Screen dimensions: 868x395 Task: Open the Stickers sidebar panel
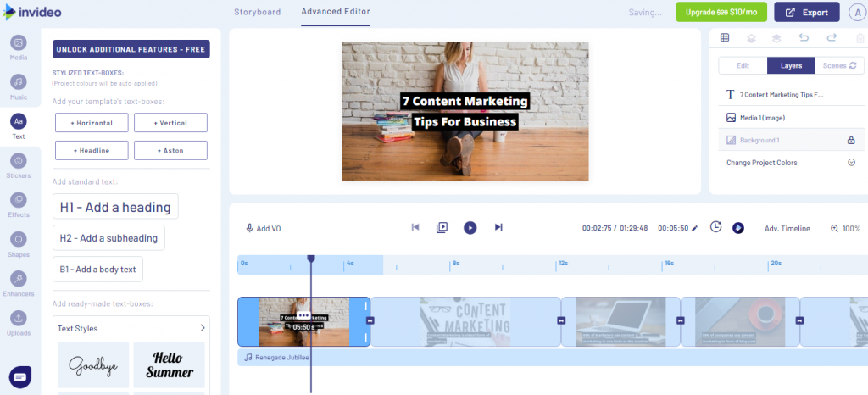(x=19, y=165)
